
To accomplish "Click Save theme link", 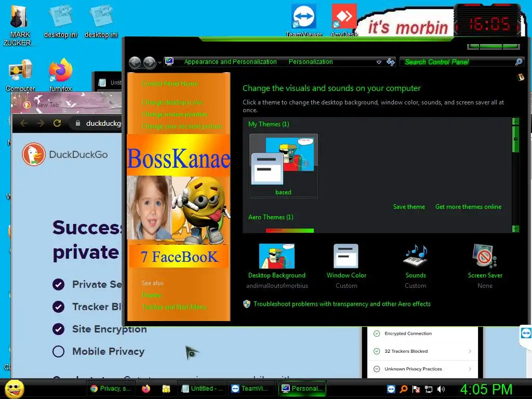I will (x=409, y=207).
